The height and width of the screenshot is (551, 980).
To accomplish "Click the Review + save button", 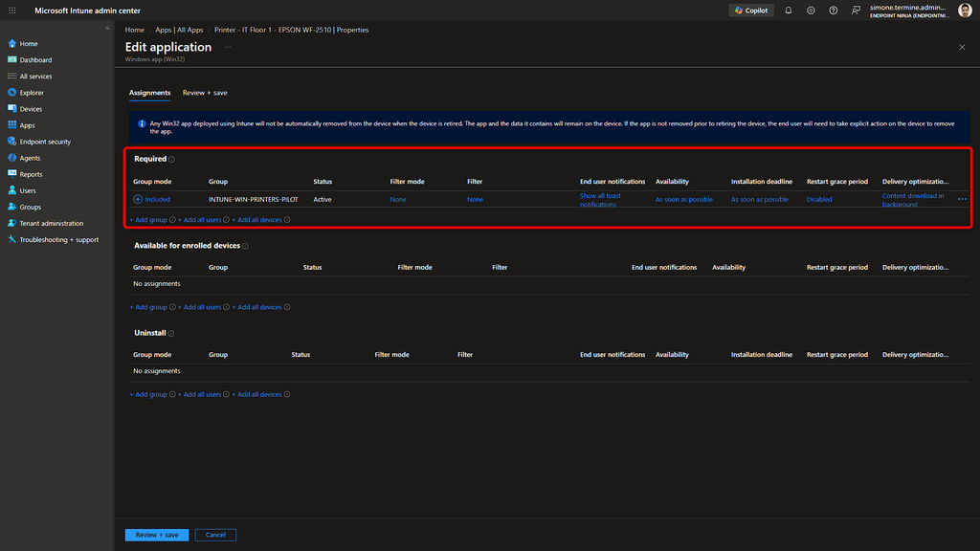I will 157,535.
